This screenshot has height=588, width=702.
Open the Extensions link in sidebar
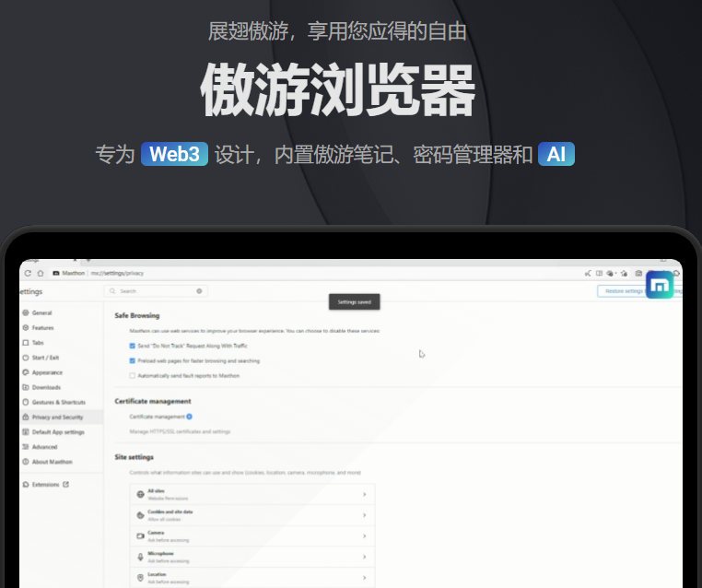coord(45,485)
